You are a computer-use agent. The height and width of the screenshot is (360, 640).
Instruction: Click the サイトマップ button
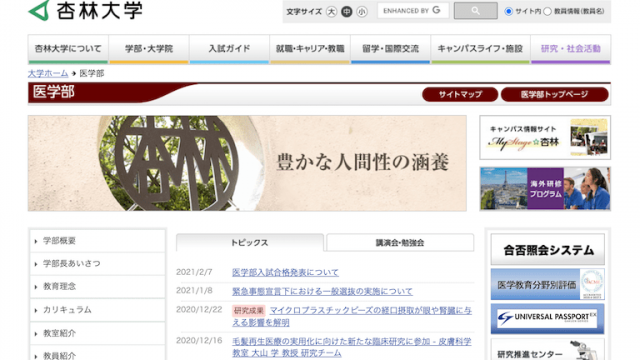[x=460, y=95]
